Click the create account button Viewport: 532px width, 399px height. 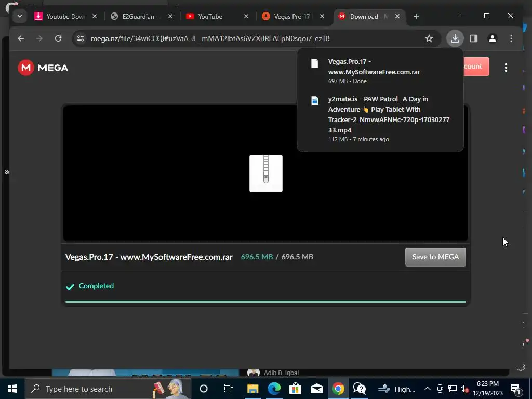476,66
